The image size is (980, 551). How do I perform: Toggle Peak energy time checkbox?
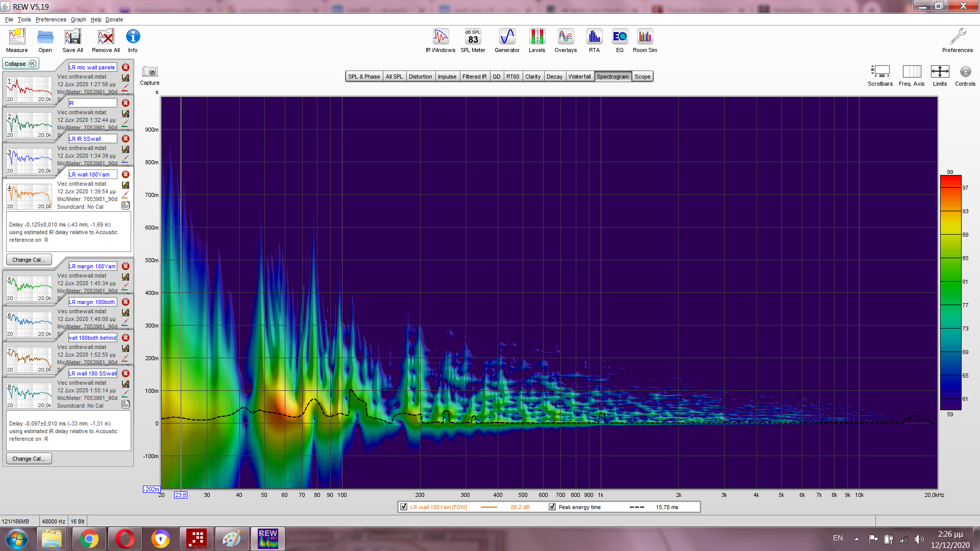[552, 507]
